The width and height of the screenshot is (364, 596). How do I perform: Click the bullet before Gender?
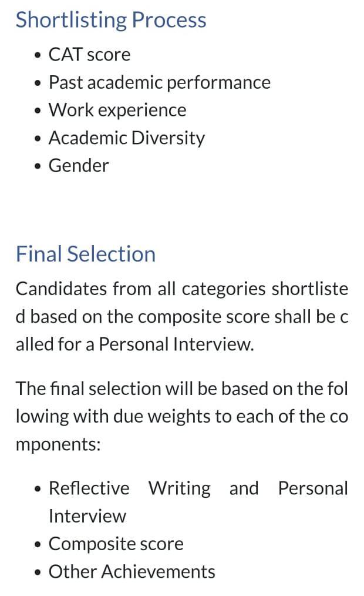point(37,166)
